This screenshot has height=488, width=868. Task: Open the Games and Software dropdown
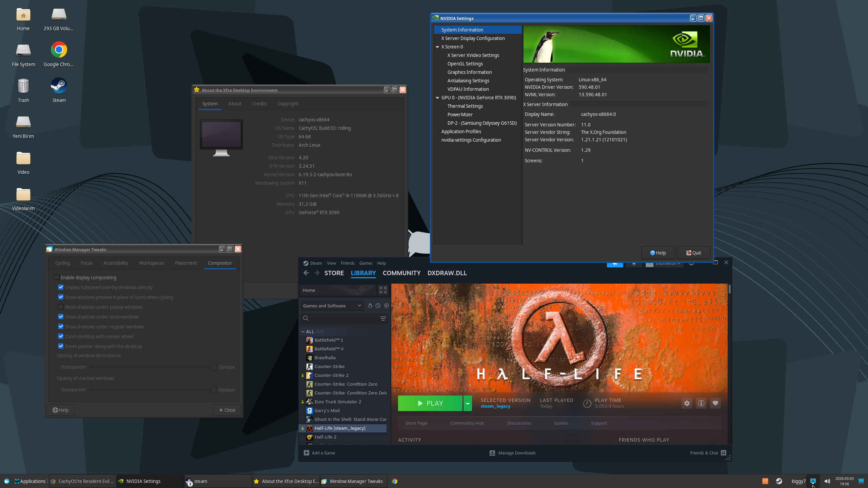tap(332, 306)
